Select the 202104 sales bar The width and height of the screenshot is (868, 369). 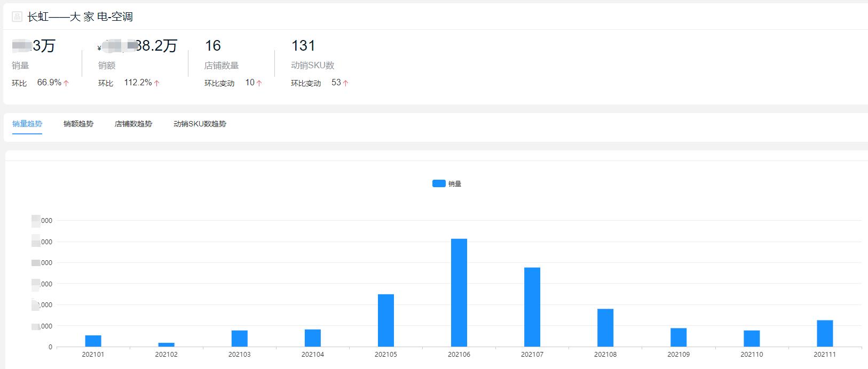[x=313, y=338]
